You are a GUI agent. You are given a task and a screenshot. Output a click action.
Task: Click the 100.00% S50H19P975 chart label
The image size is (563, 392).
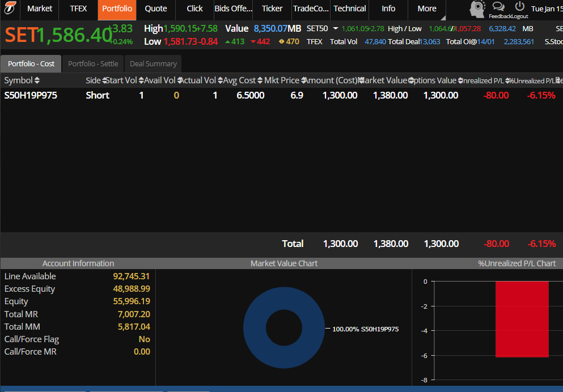366,329
